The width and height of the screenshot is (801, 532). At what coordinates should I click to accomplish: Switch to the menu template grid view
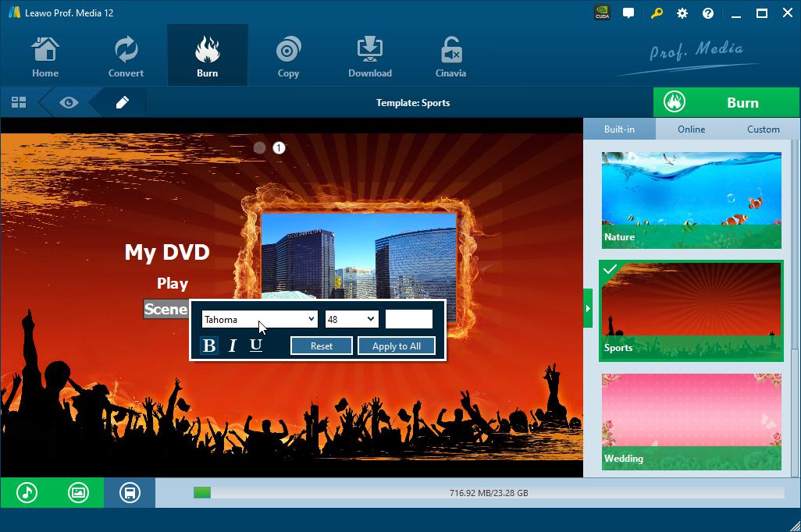point(19,103)
